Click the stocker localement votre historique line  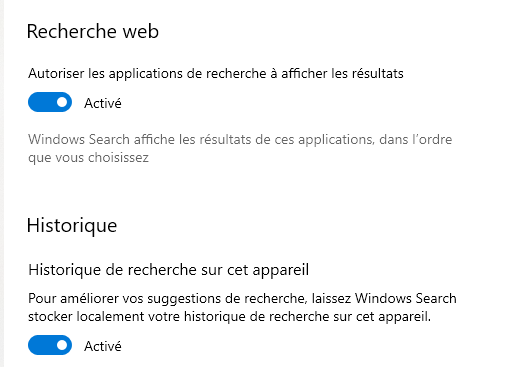[229, 316]
